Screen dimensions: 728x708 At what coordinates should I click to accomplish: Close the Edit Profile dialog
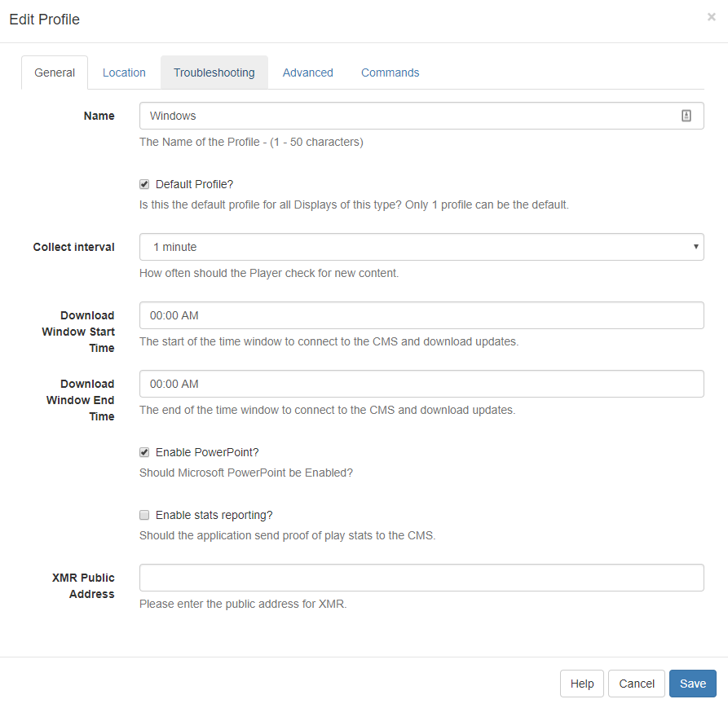click(711, 16)
